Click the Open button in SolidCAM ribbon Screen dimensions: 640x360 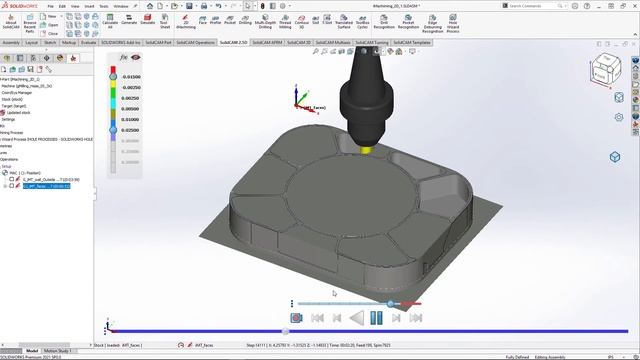(x=49, y=25)
